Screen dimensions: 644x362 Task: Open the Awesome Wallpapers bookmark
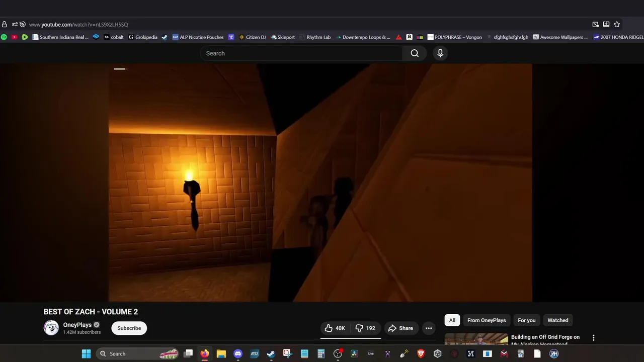click(560, 37)
